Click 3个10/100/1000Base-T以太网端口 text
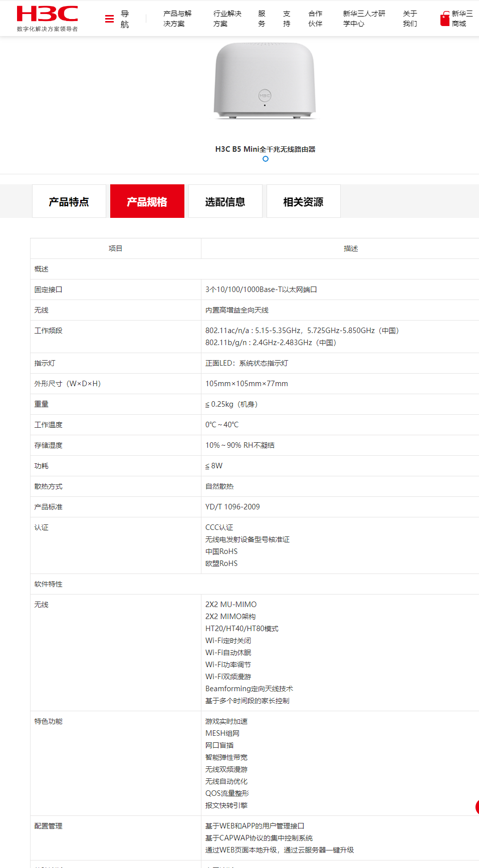Screen dimensions: 479x868 [x=261, y=290]
